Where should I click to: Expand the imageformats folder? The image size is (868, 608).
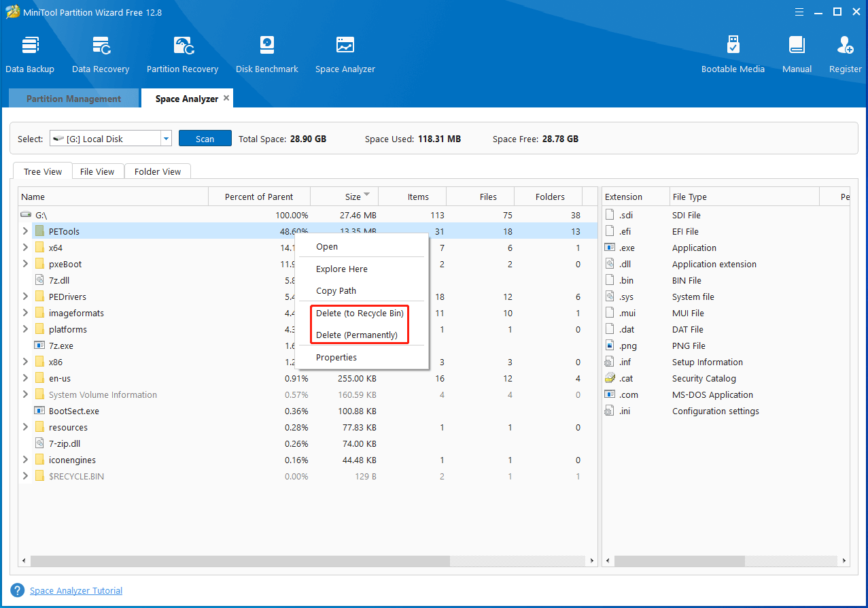pos(25,313)
